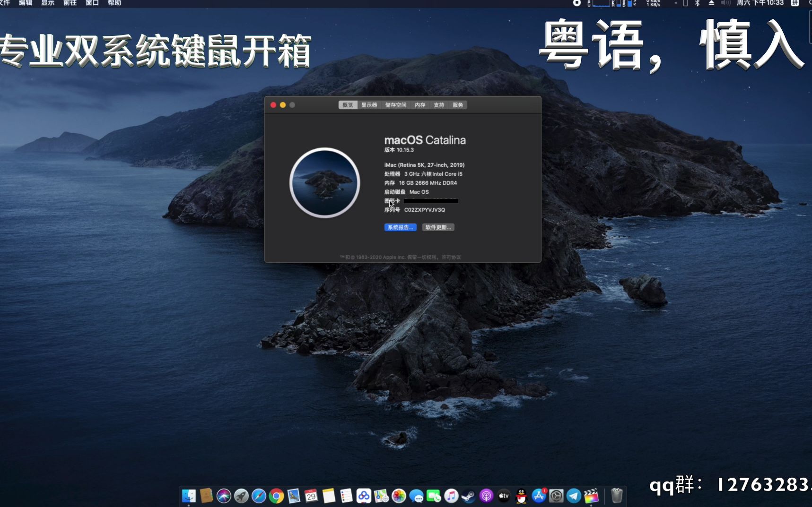The height and width of the screenshot is (507, 812).
Task: Click the version text 版本 10.15.3
Action: [x=399, y=150]
